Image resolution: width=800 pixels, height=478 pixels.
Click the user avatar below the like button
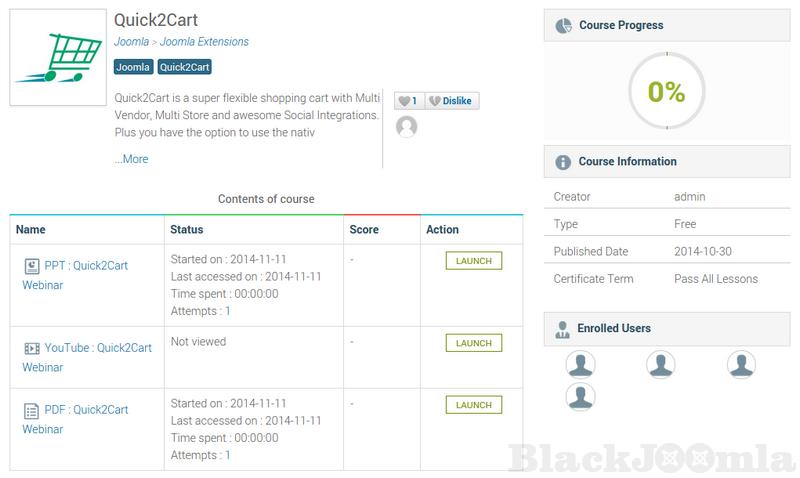(x=406, y=127)
